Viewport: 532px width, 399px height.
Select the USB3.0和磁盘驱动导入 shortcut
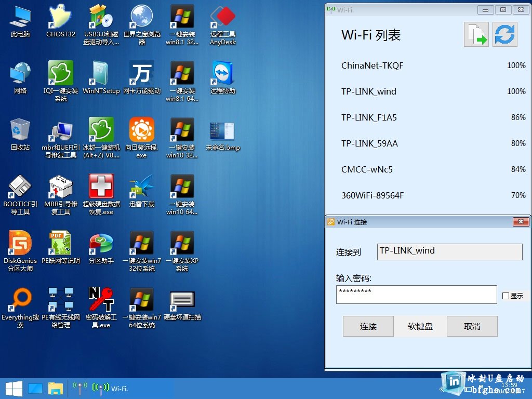pos(101,25)
